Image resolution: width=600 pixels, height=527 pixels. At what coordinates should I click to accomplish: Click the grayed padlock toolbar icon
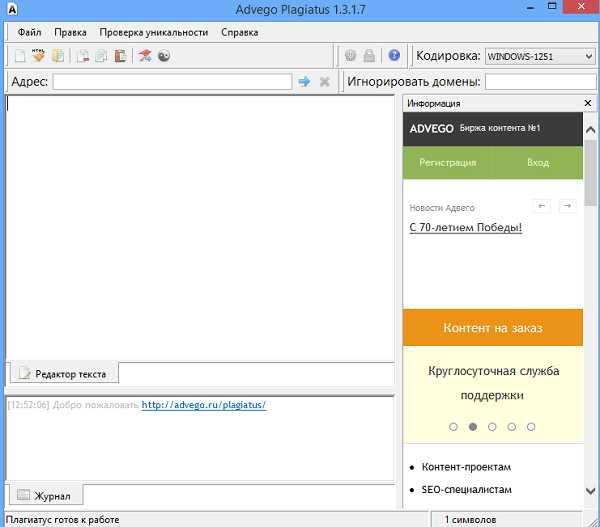[369, 55]
